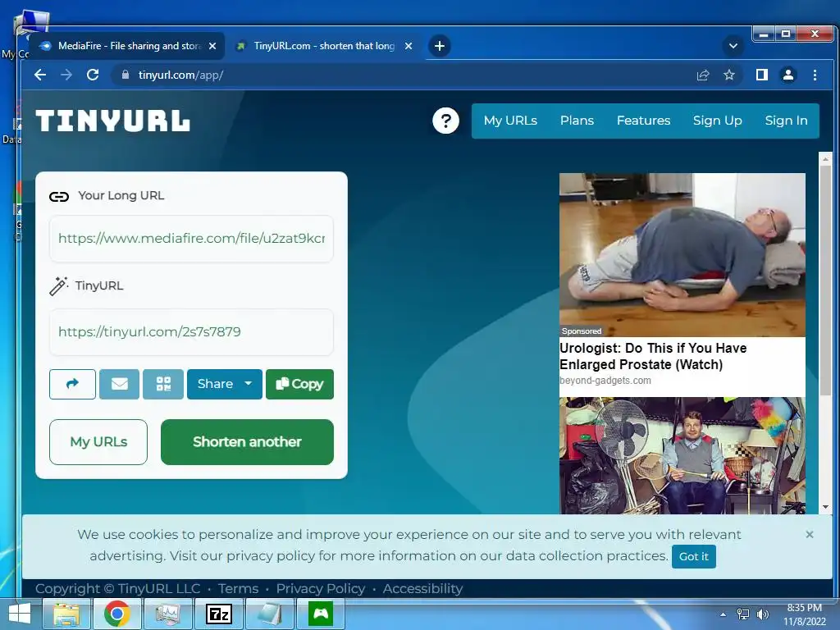This screenshot has width=840, height=630.
Task: Click the green game controller taskbar icon
Action: (321, 614)
